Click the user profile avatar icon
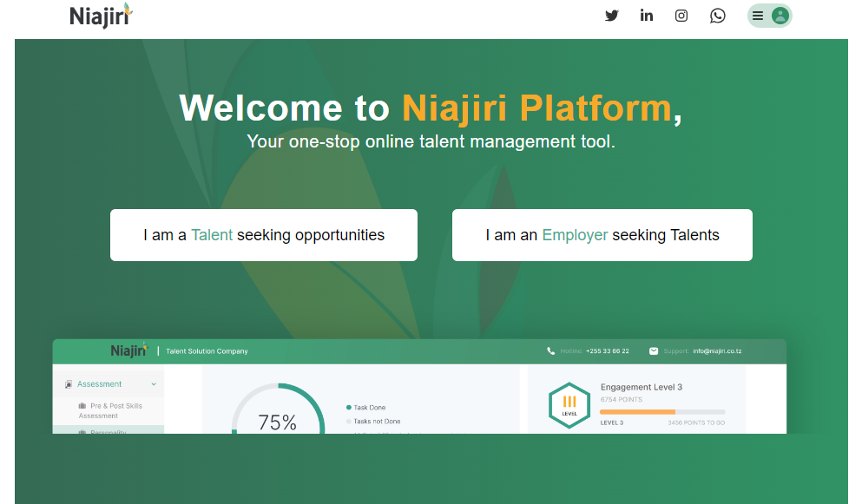This screenshot has width=862, height=504. click(780, 15)
